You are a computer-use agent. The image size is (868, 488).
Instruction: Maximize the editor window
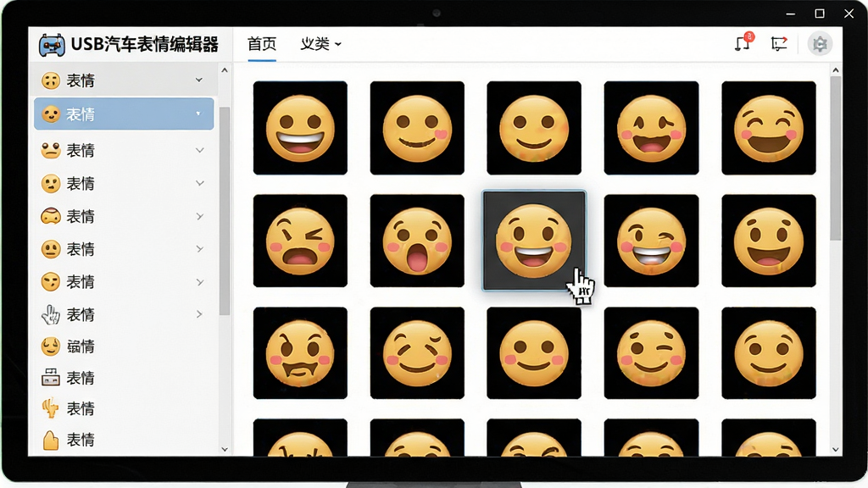tap(820, 14)
